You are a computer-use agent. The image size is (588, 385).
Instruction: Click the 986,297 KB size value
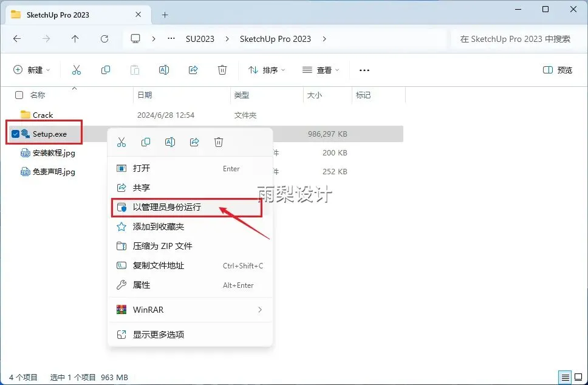click(327, 134)
